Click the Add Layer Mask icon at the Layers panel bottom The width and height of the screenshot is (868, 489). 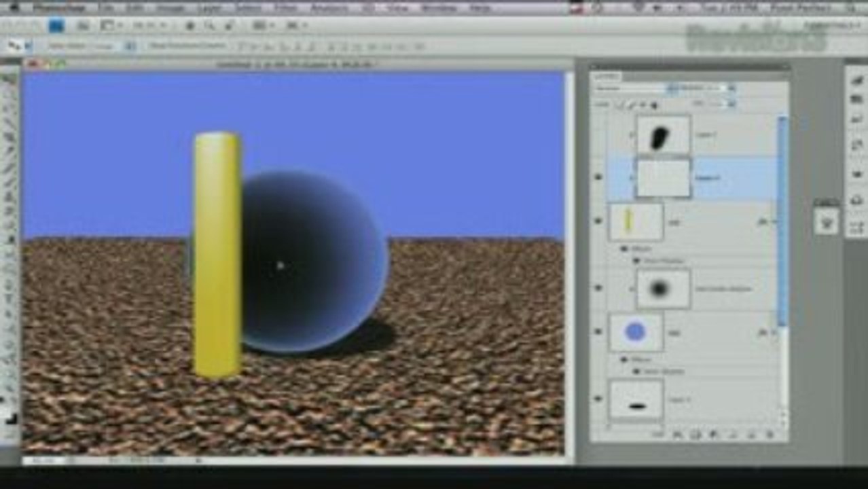pos(695,433)
